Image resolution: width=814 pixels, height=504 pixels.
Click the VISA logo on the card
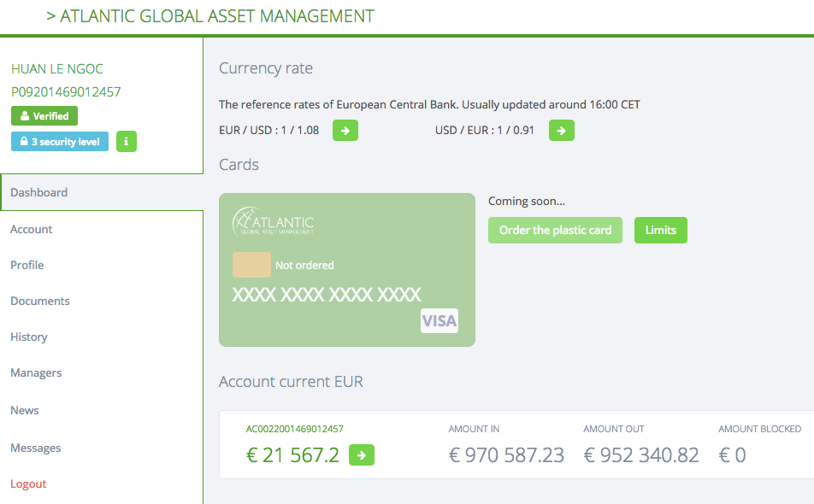pyautogui.click(x=439, y=321)
